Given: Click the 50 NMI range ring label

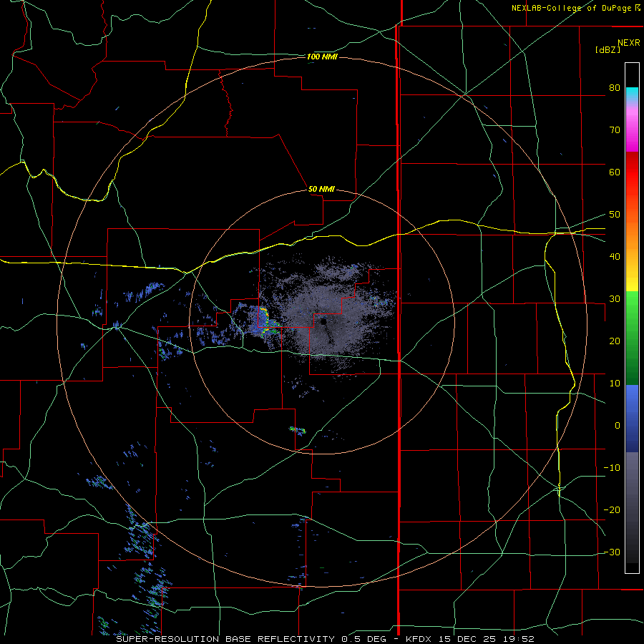Looking at the screenshot, I should (321, 190).
